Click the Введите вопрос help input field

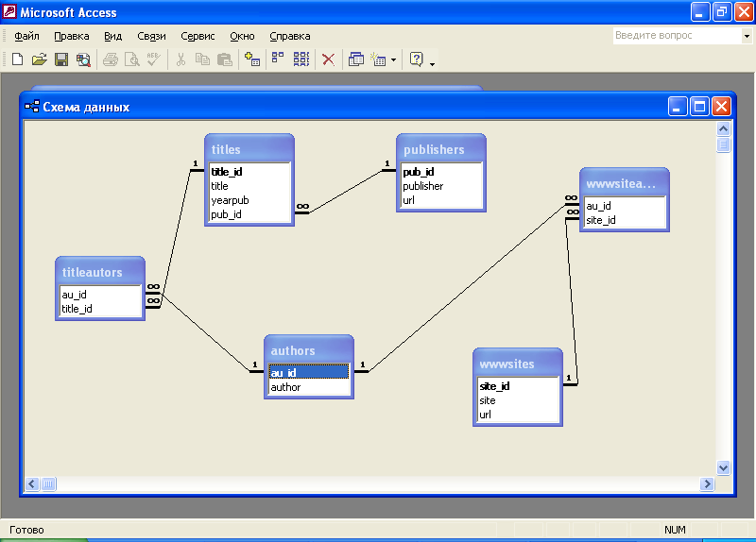(x=678, y=36)
